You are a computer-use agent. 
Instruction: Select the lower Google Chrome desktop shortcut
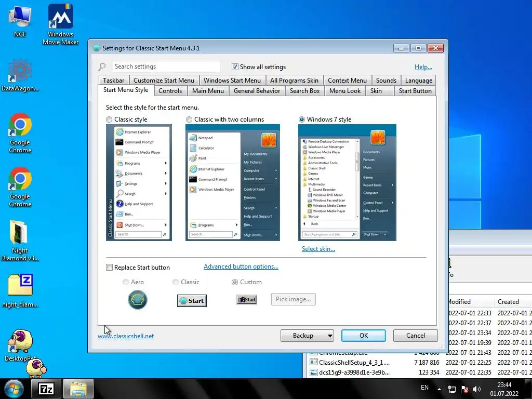tap(20, 187)
